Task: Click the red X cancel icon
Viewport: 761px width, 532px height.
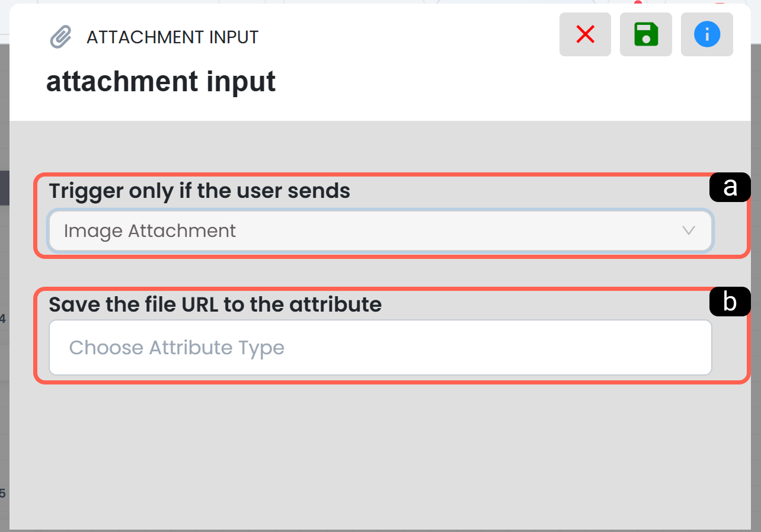Action: tap(585, 34)
